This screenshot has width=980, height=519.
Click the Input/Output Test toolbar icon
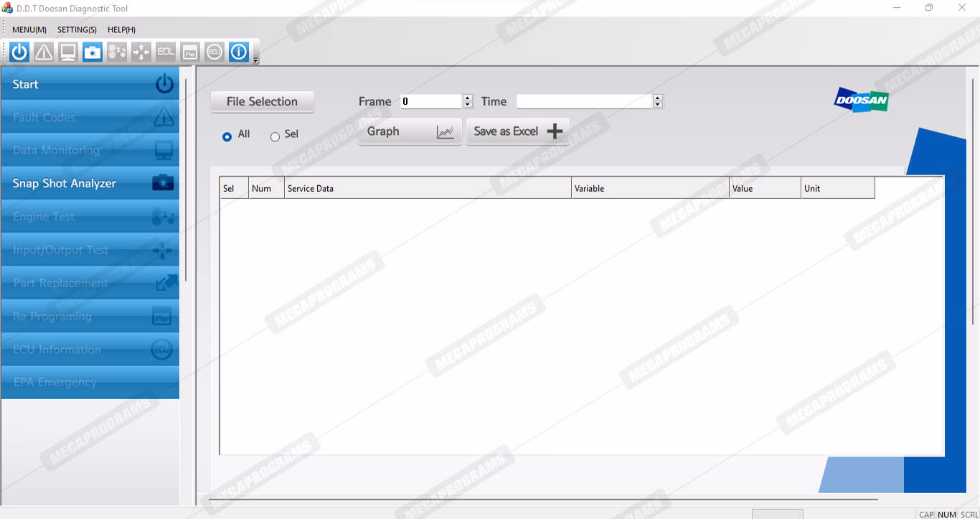pos(141,52)
